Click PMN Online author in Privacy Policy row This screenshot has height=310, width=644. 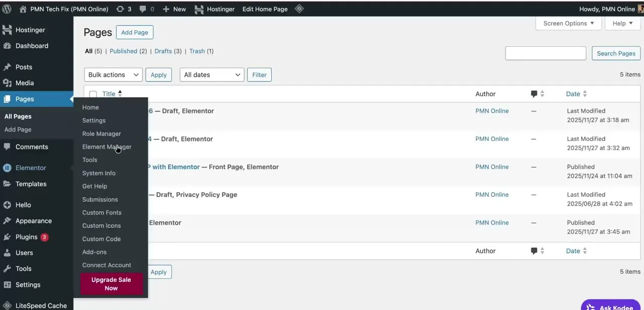492,194
